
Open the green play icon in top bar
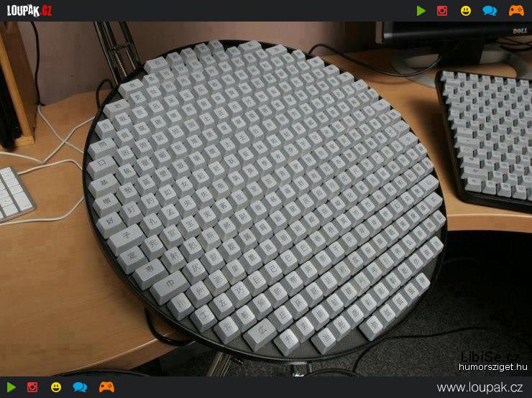click(421, 11)
